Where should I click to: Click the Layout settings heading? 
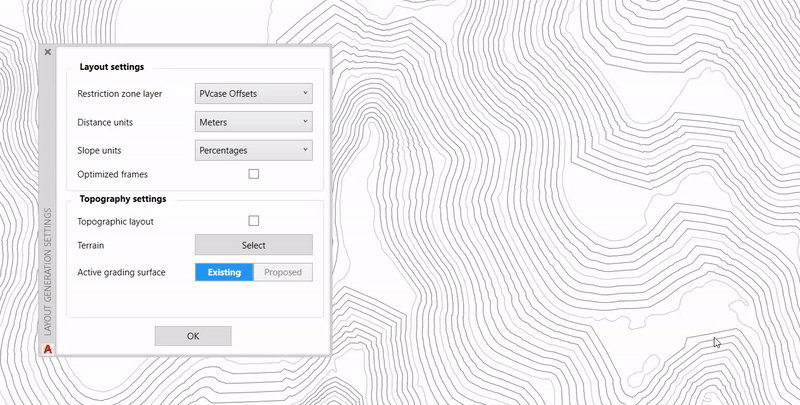click(x=112, y=67)
